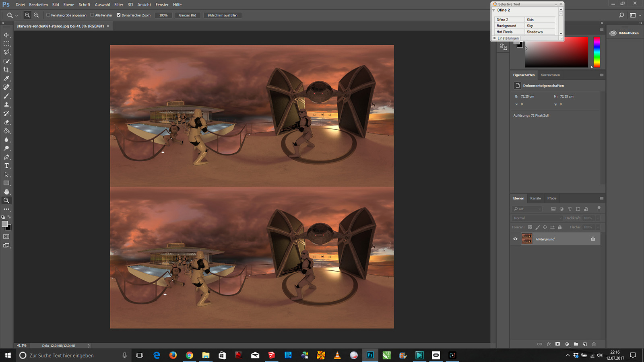
Task: Toggle lock transparent pixels in Fixieren row
Action: [x=530, y=227]
